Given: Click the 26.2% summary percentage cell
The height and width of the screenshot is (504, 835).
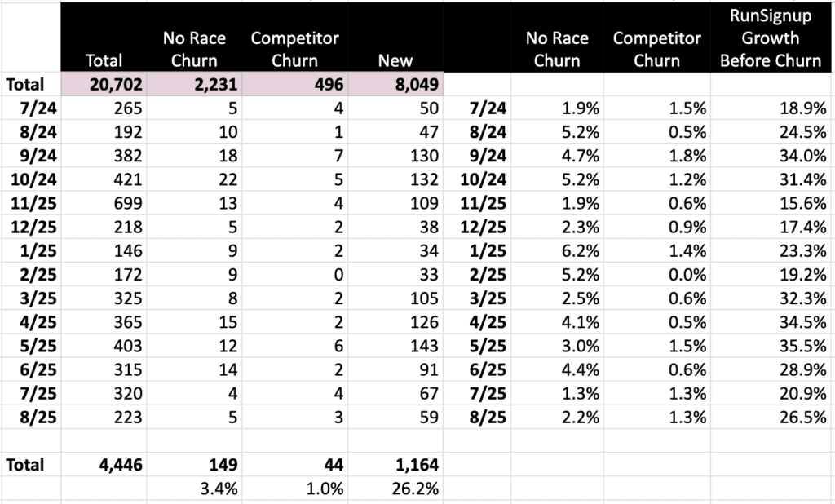Looking at the screenshot, I should point(395,488).
